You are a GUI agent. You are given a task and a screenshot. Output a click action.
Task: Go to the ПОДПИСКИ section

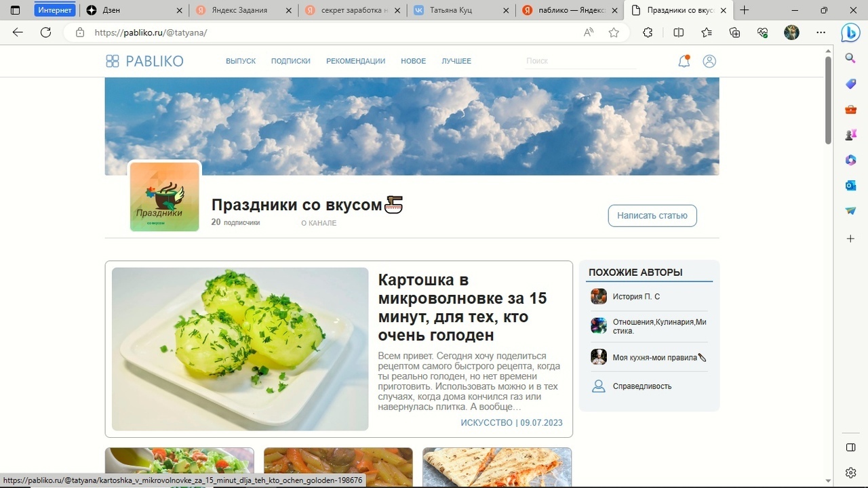[x=290, y=61]
